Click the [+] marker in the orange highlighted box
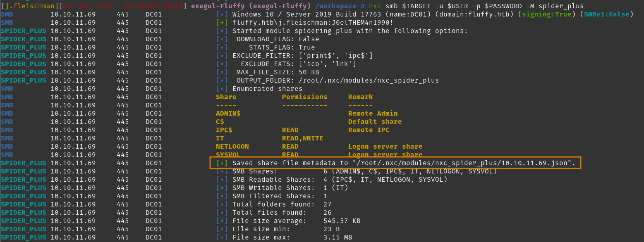This screenshot has height=242, width=644. [x=222, y=163]
